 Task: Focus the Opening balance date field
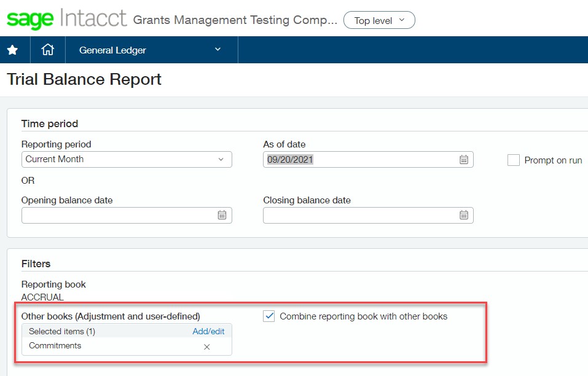point(118,215)
